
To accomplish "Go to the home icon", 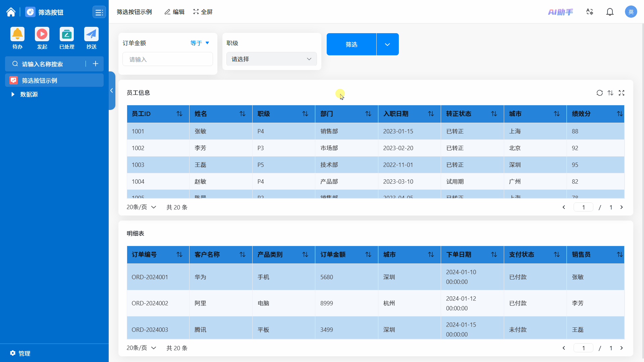I will coord(11,12).
